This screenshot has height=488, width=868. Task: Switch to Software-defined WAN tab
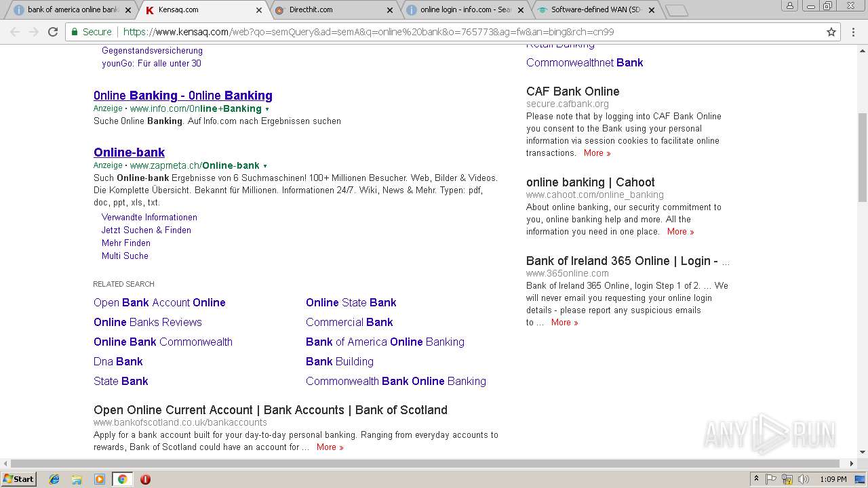(595, 10)
